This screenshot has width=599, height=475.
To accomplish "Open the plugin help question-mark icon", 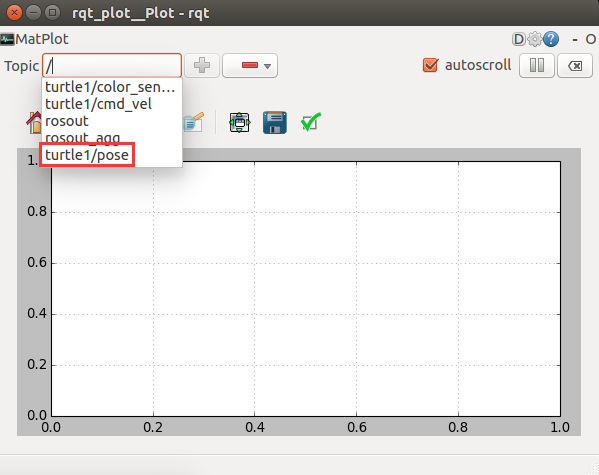I will pyautogui.click(x=551, y=39).
